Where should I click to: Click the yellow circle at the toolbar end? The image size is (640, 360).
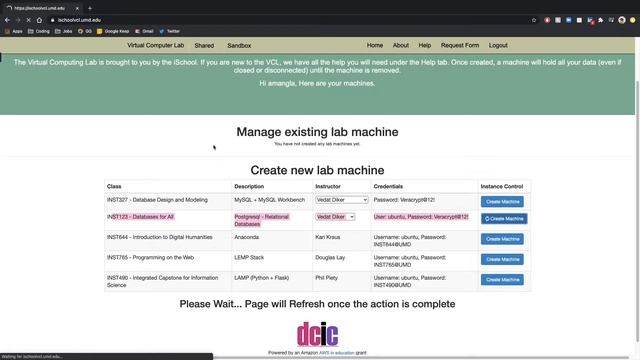coord(633,20)
